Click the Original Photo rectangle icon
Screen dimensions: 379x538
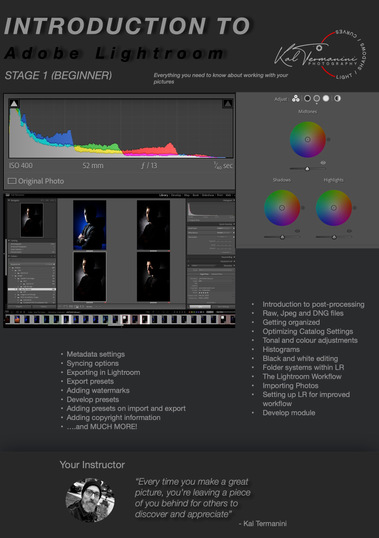pyautogui.click(x=12, y=181)
